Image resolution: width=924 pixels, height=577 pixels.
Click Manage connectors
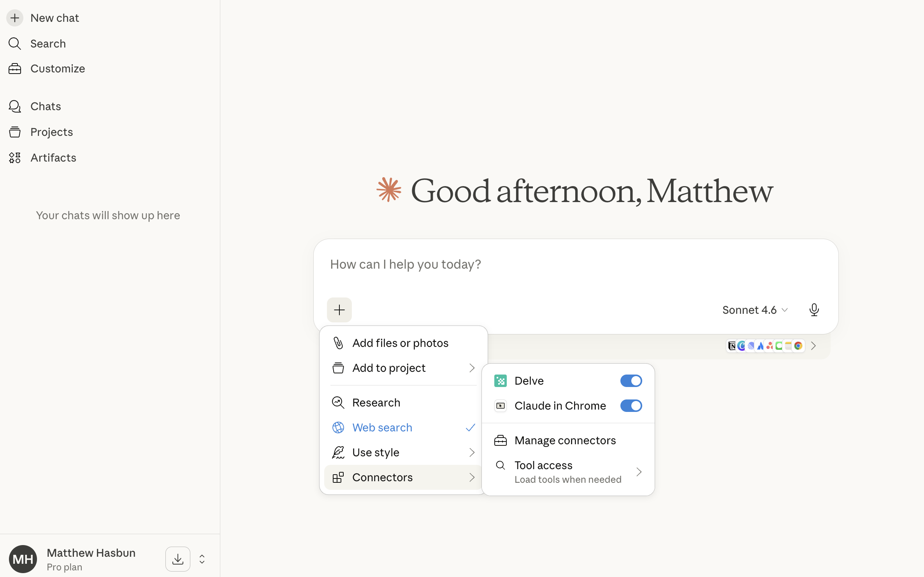click(x=565, y=440)
